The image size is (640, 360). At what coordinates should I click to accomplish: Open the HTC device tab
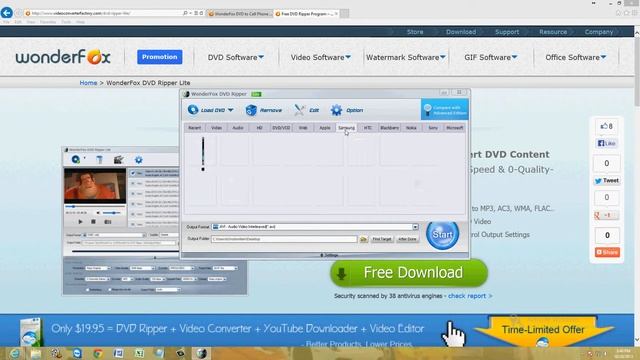click(x=368, y=128)
